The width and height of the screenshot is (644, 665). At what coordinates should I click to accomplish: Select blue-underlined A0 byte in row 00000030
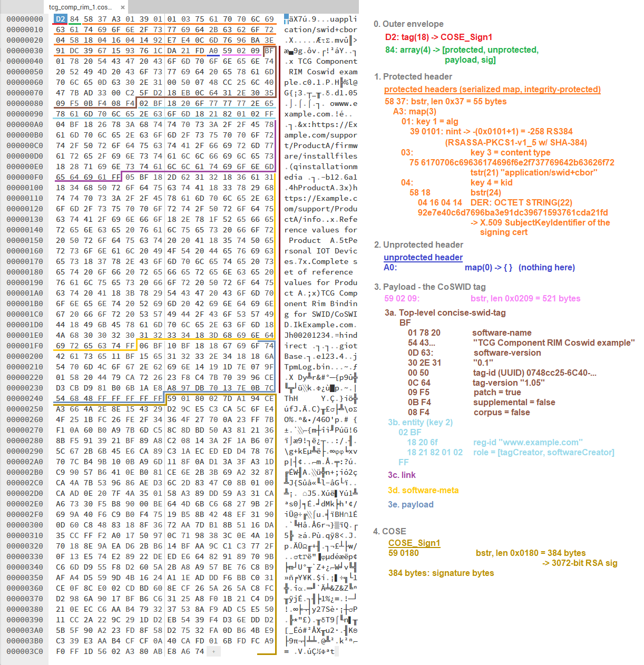213,51
